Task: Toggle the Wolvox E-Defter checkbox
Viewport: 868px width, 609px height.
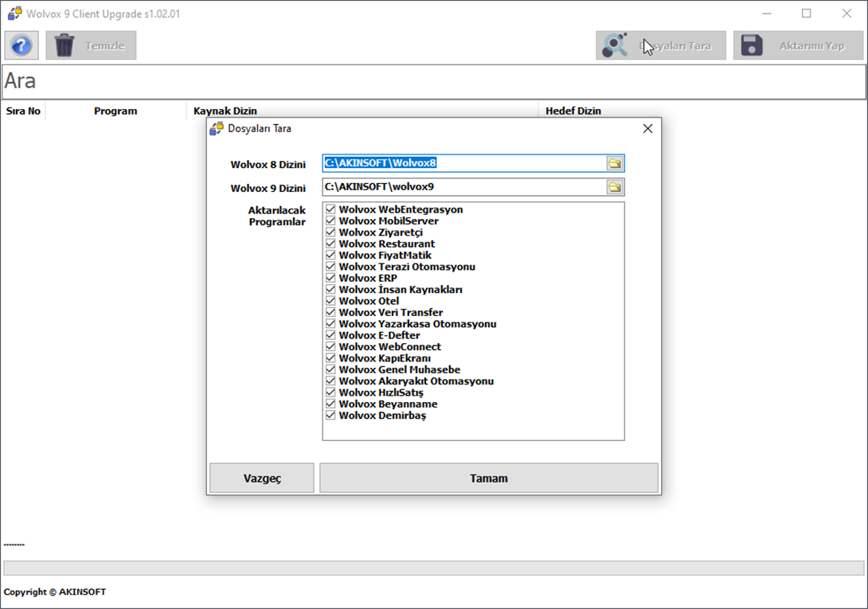Action: tap(330, 335)
